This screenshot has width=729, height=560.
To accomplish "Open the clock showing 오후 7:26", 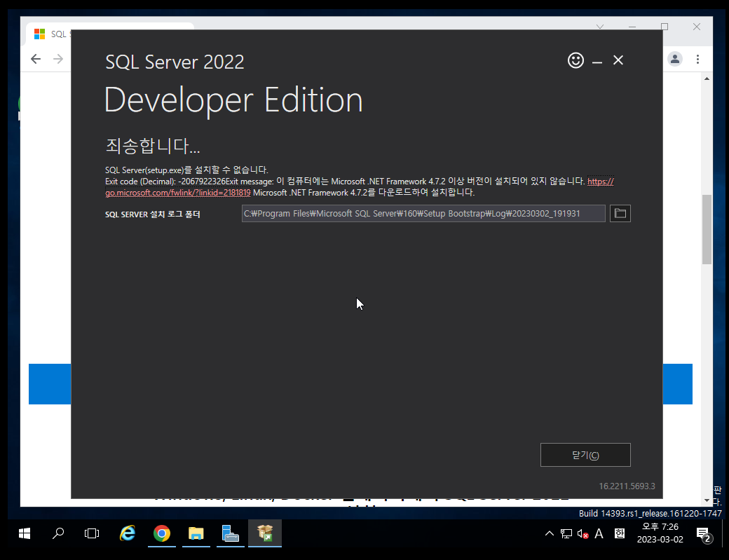I will 660,533.
